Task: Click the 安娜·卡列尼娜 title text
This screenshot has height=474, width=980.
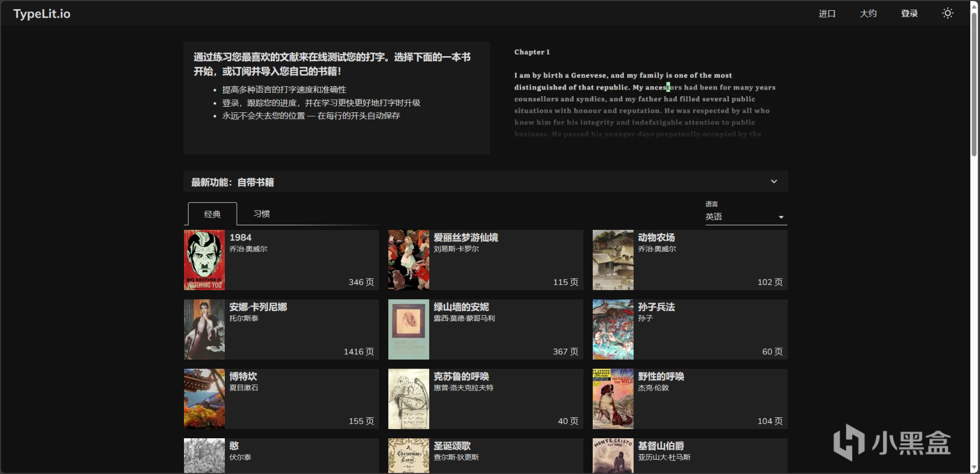Action: coord(258,307)
